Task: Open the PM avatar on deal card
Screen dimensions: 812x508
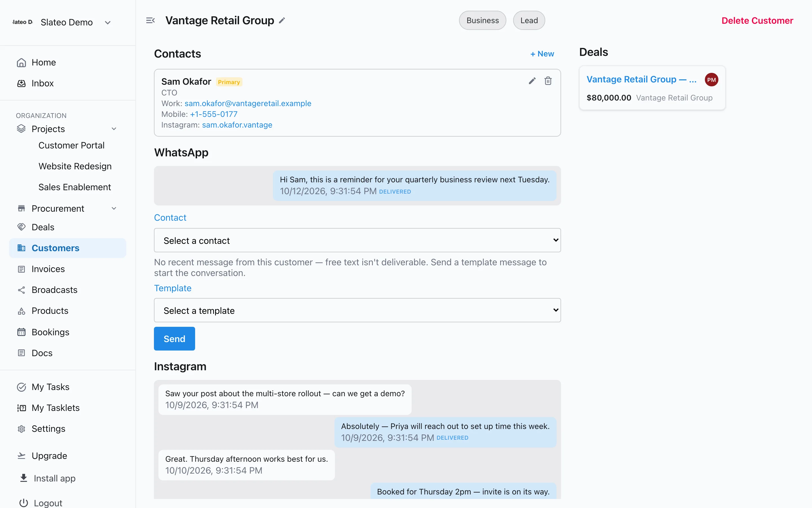Action: coord(711,80)
